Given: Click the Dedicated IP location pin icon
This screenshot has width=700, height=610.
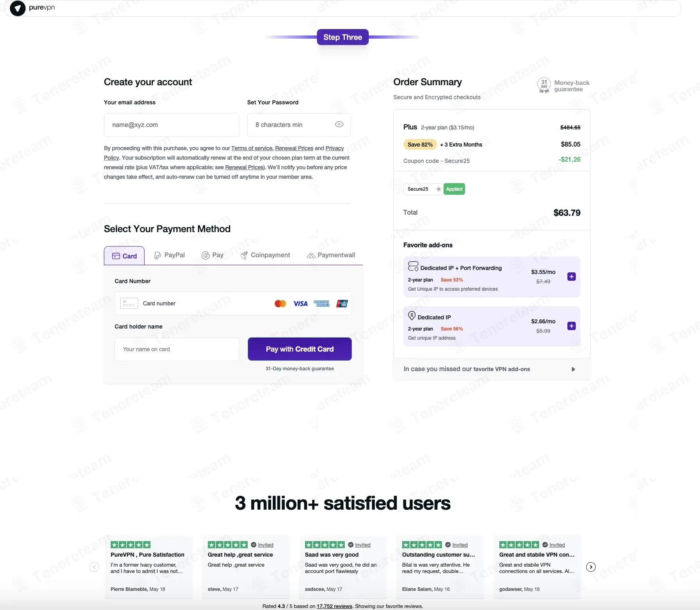Looking at the screenshot, I should (x=412, y=316).
